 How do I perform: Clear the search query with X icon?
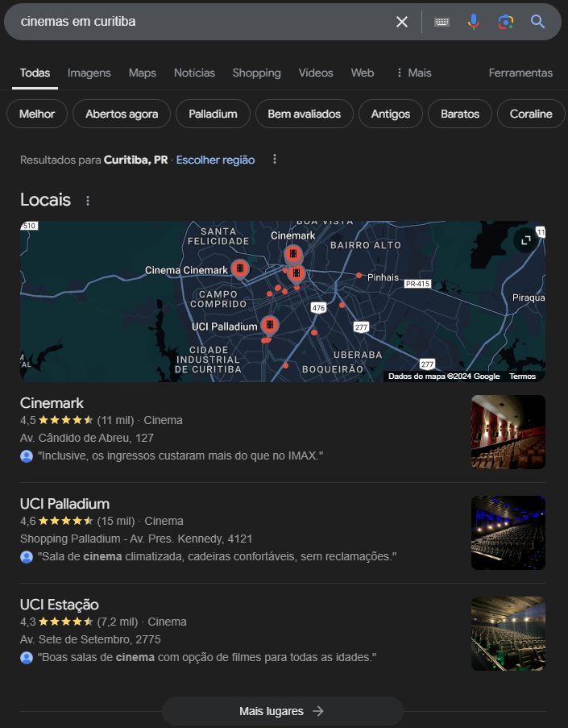[x=402, y=22]
